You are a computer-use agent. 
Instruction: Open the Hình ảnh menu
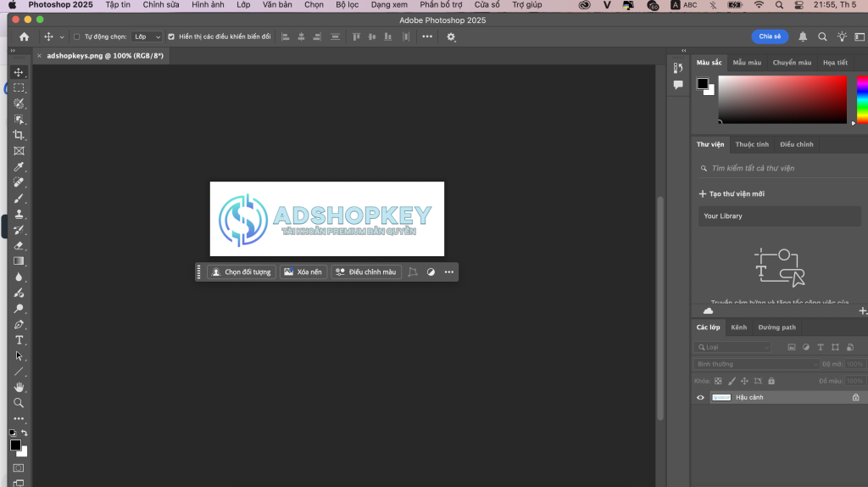tap(209, 5)
